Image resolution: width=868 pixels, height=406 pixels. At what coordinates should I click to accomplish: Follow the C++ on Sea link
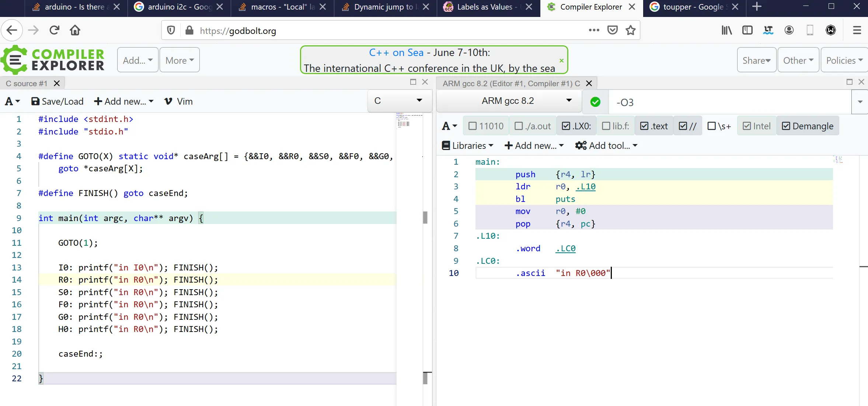pos(396,53)
